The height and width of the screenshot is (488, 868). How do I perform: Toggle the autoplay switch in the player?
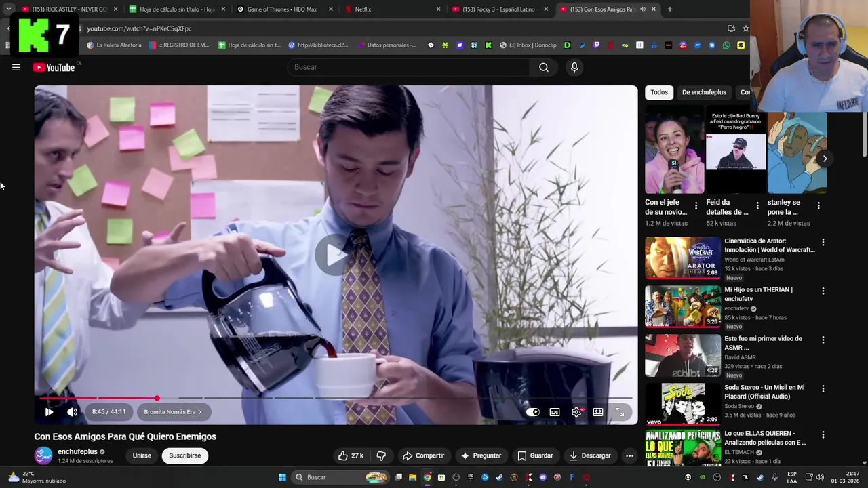pos(533,412)
